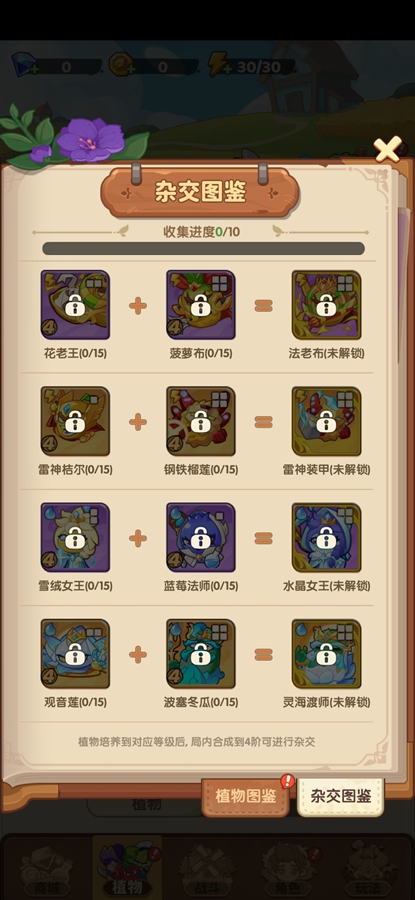Screen dimensions: 415x900
Task: Select the 观音莲 plant icon
Action: tap(75, 654)
